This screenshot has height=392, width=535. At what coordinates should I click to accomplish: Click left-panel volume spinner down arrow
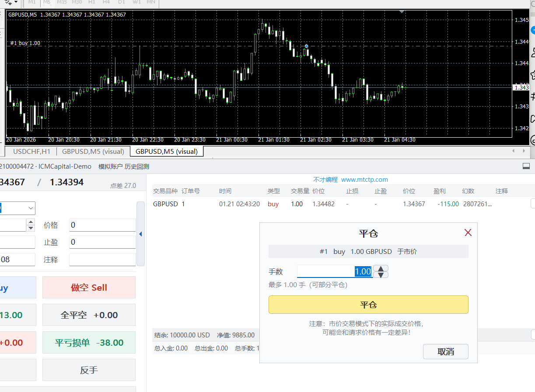tap(31, 228)
